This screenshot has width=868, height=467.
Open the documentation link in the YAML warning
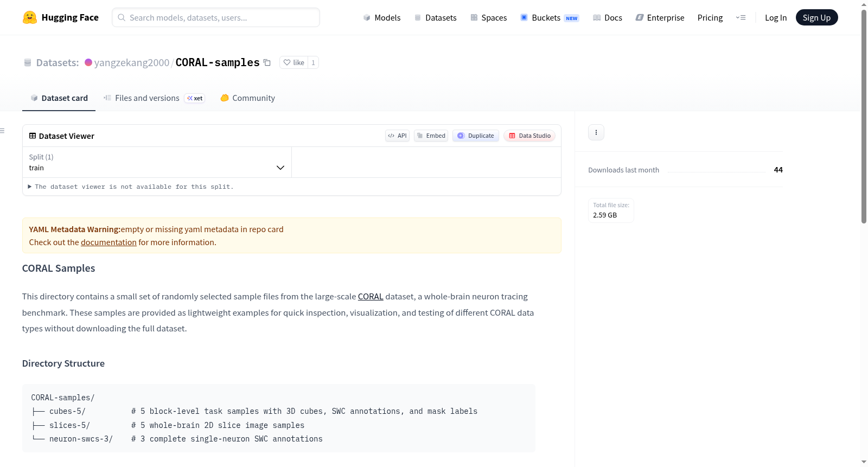tap(108, 242)
